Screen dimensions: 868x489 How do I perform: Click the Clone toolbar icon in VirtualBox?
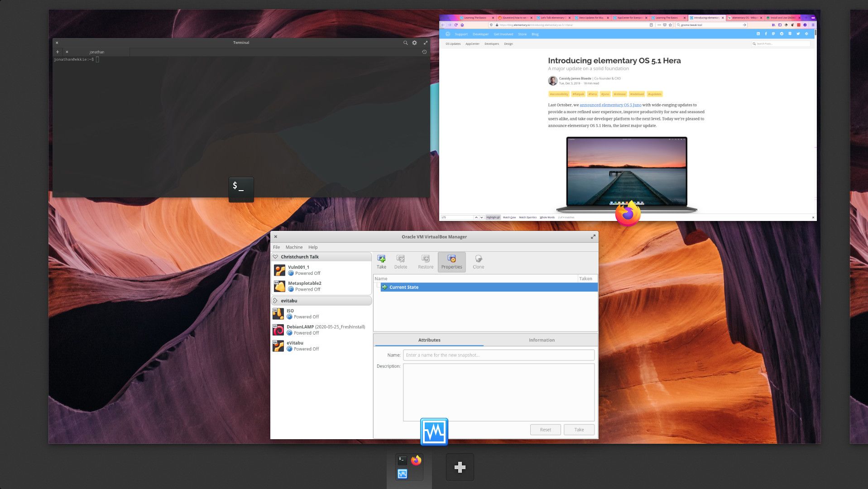click(478, 259)
